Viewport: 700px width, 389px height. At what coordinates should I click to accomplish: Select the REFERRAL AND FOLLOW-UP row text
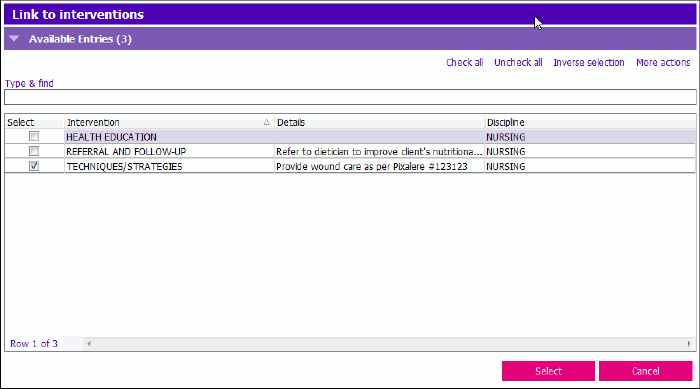126,151
